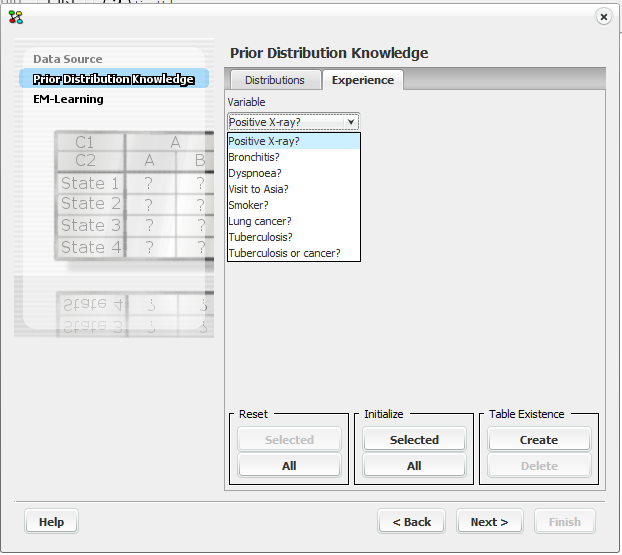Select Tuberculosis or cancer? variable
The image size is (622, 555).
pyautogui.click(x=294, y=253)
